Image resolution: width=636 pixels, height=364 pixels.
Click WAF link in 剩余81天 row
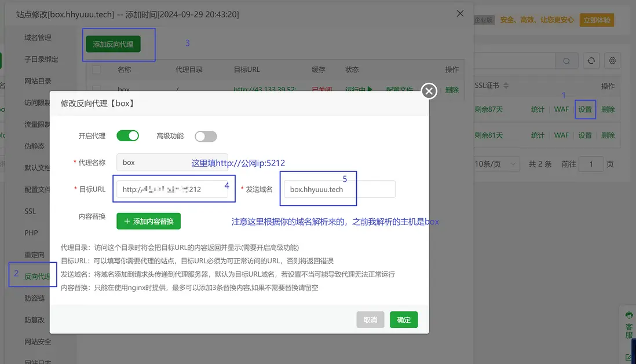[561, 135]
